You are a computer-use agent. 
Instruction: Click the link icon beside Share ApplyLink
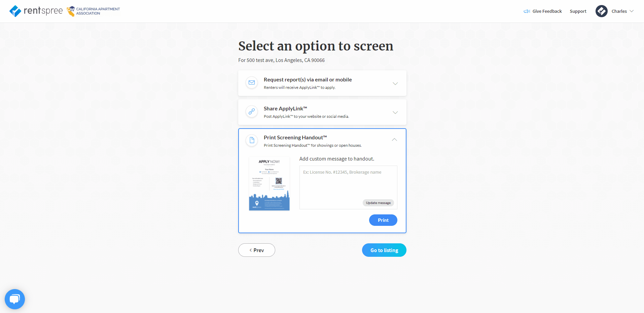[252, 111]
